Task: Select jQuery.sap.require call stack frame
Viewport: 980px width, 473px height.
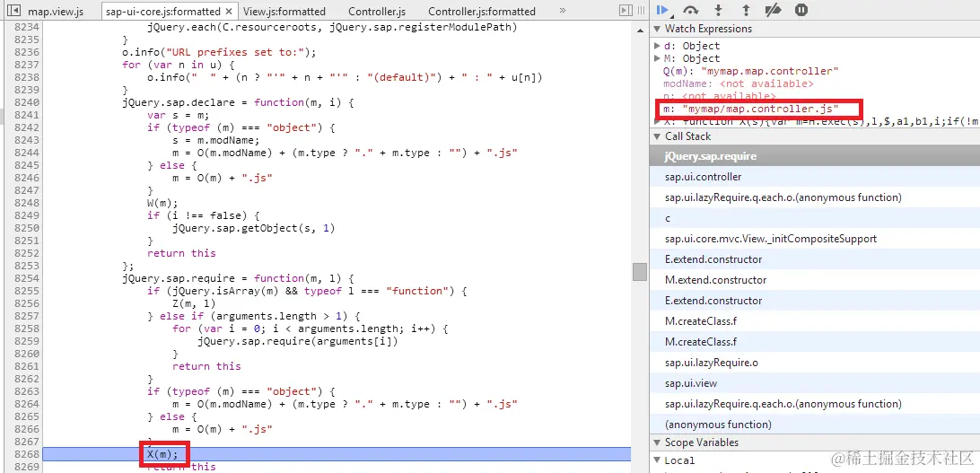Action: click(815, 156)
